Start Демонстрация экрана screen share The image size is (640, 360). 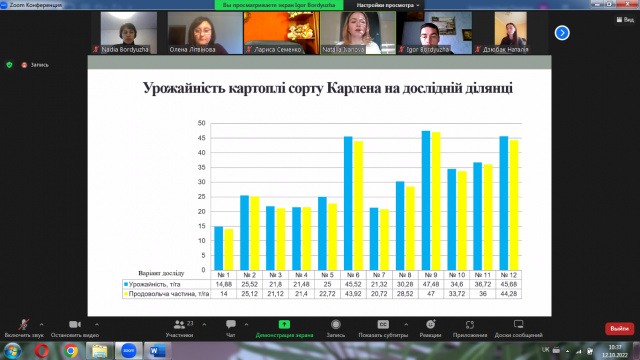pos(284,328)
